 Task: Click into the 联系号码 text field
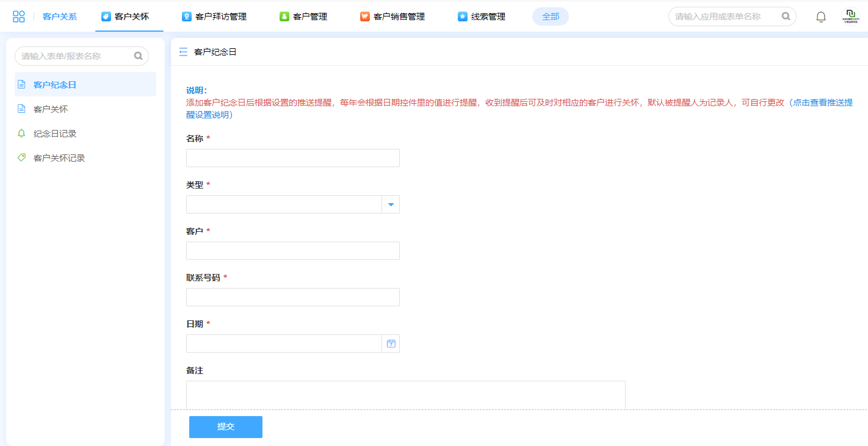292,297
